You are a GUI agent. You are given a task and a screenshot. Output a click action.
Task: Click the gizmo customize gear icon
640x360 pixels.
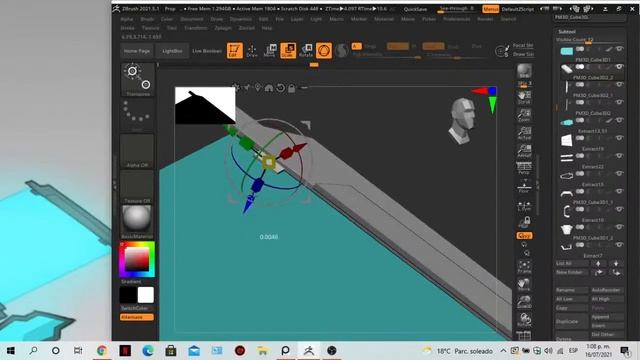point(236,87)
